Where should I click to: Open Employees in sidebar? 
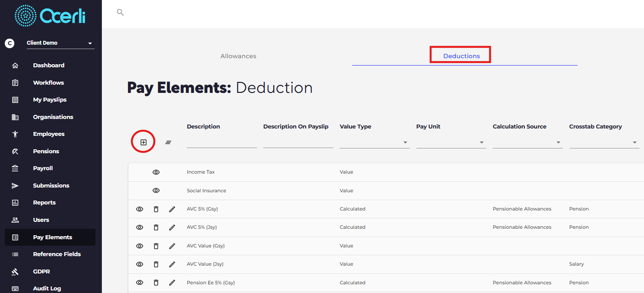click(49, 134)
